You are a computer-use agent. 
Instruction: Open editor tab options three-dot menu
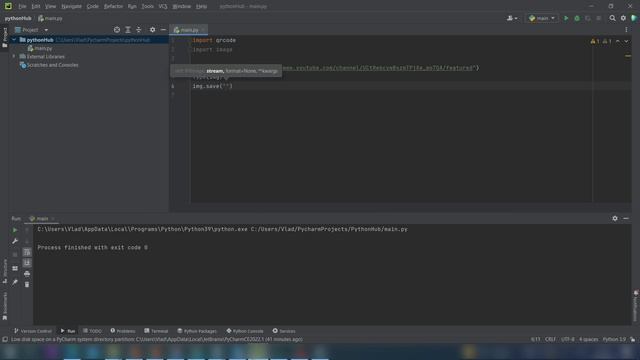627,30
